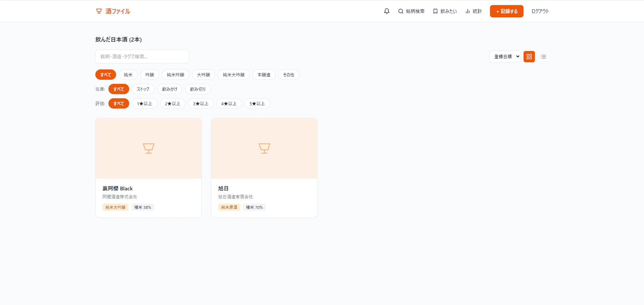Click the 飲んだ日本酒 (2本) heading
This screenshot has width=644, height=305.
coord(118,39)
